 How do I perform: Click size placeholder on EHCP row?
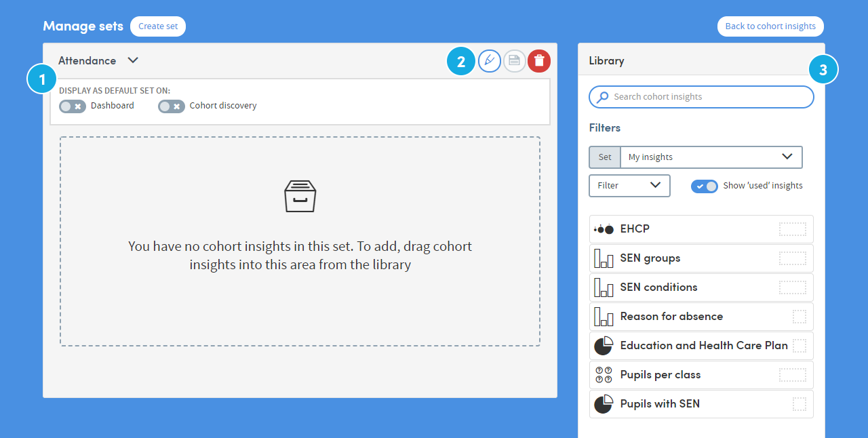[793, 229]
